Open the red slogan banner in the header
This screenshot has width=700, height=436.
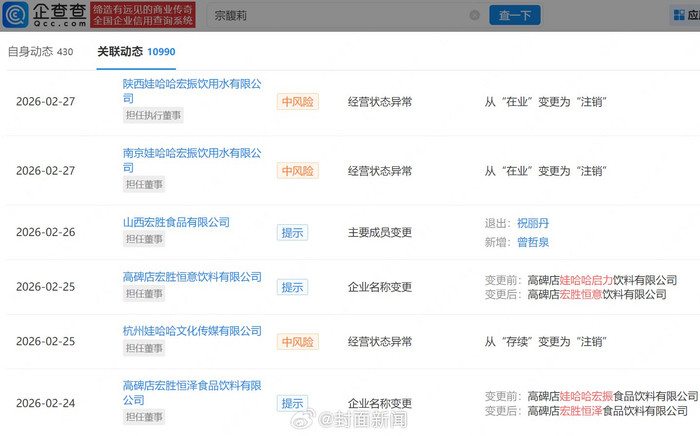point(143,15)
